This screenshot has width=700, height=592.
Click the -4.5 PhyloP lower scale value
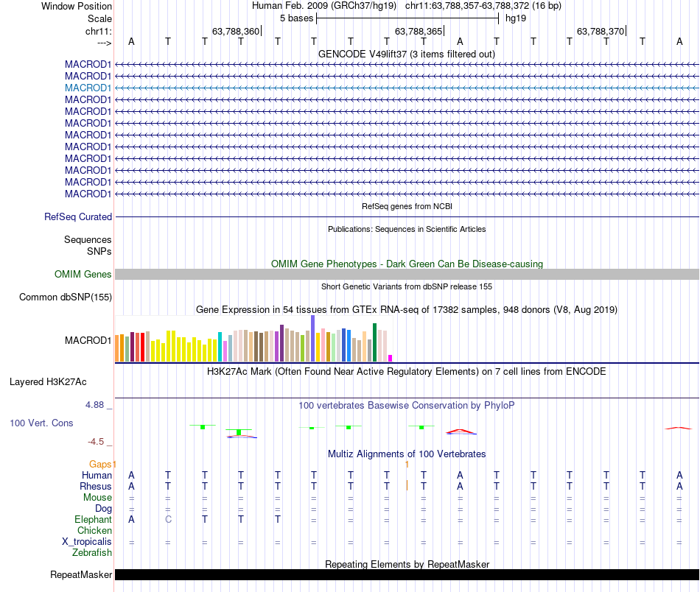96,442
